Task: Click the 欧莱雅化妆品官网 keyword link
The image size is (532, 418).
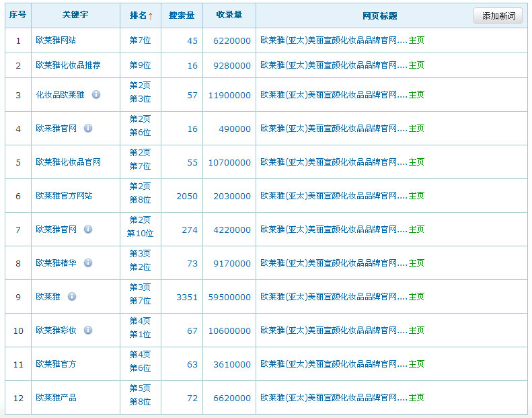Action: click(x=68, y=162)
